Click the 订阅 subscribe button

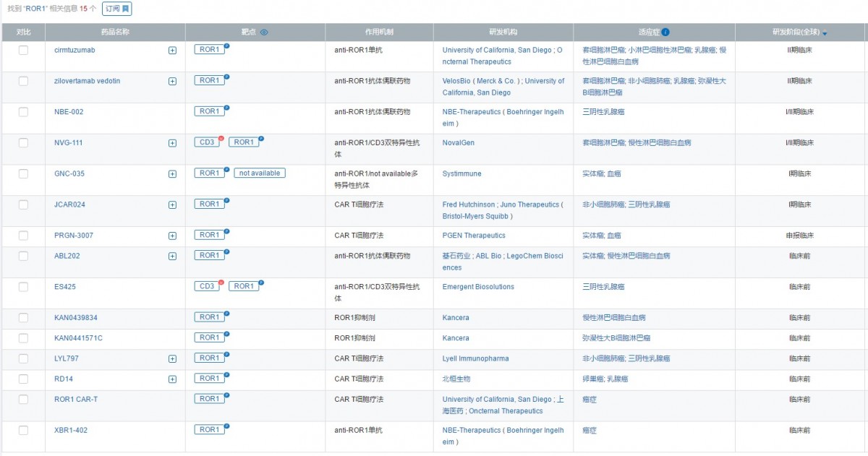(x=116, y=9)
